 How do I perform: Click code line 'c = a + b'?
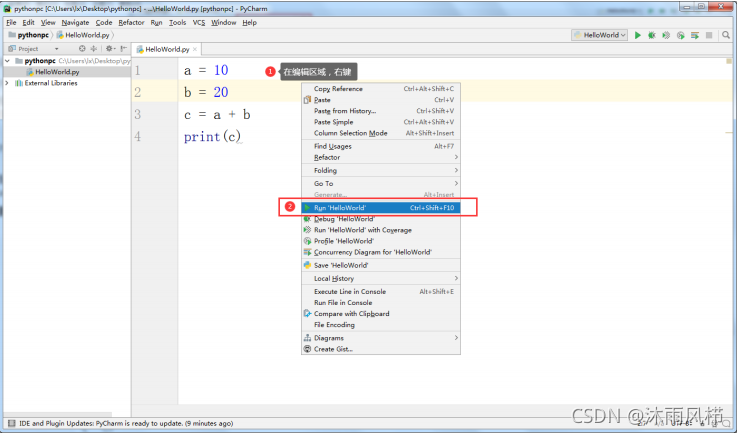pyautogui.click(x=217, y=114)
